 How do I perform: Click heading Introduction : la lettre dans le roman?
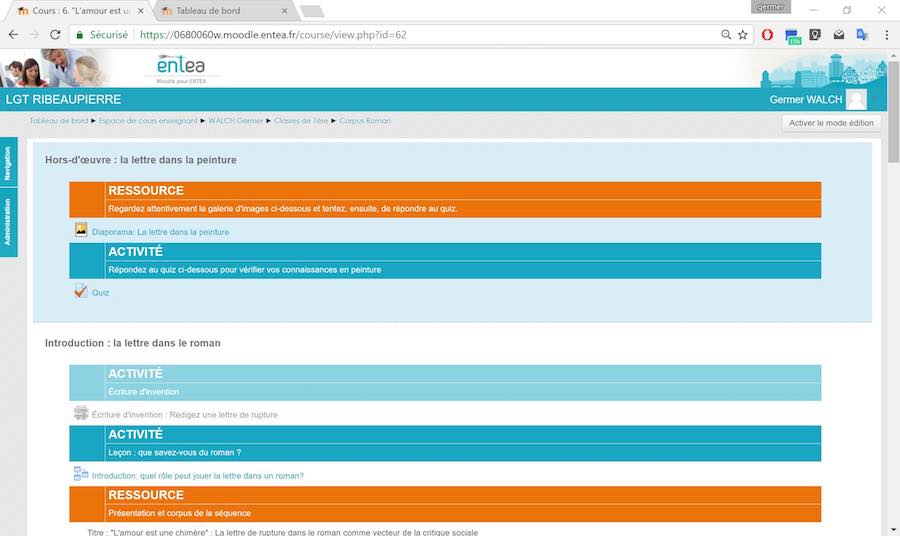pos(133,343)
